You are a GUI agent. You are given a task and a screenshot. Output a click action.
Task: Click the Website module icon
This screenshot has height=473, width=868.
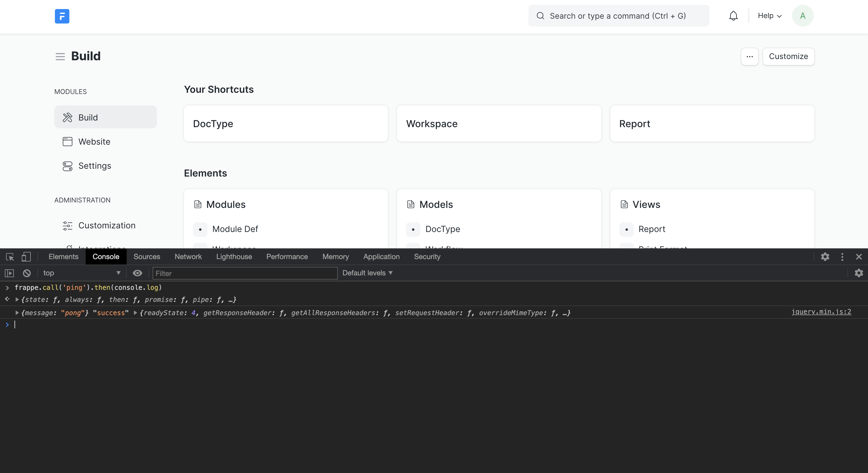click(x=68, y=142)
